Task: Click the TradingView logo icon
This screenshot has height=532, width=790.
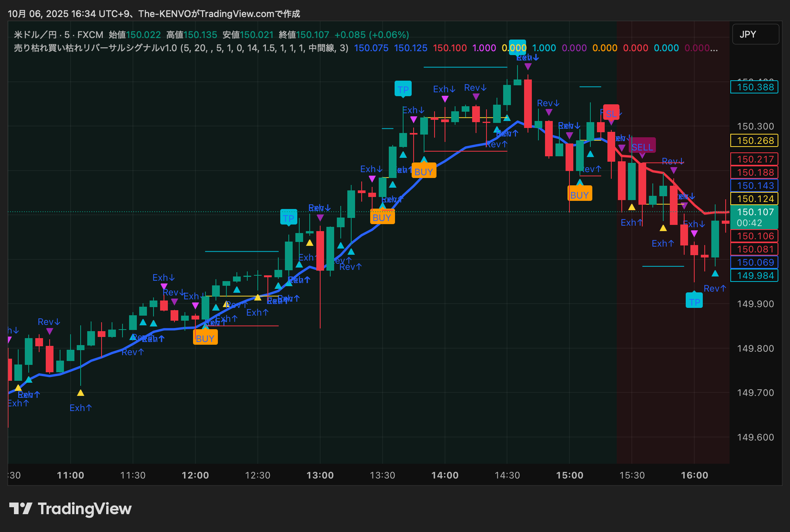Action: click(x=21, y=508)
